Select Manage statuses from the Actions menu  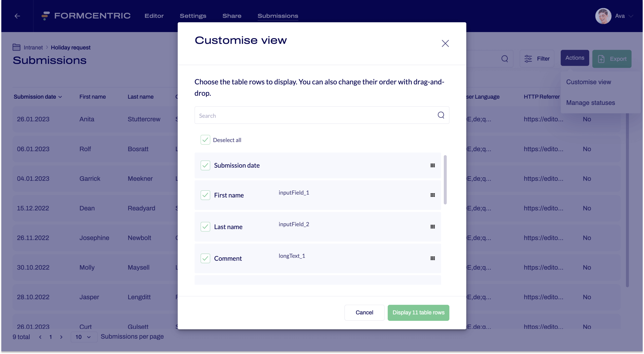(x=591, y=103)
